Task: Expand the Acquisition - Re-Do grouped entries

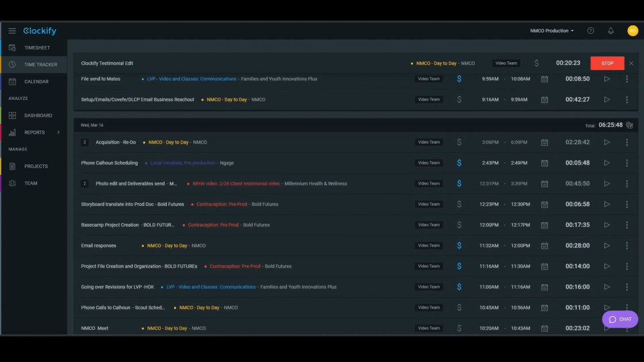Action: point(85,143)
